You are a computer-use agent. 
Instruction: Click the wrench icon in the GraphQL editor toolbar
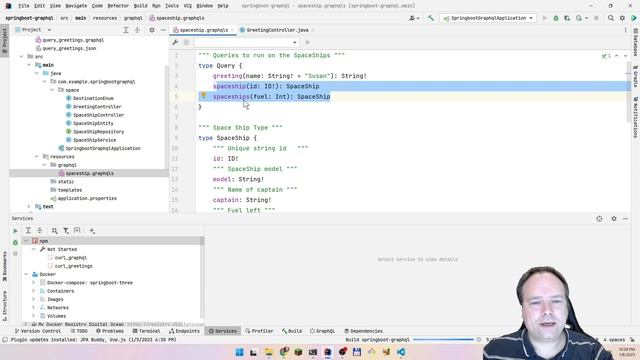(175, 42)
